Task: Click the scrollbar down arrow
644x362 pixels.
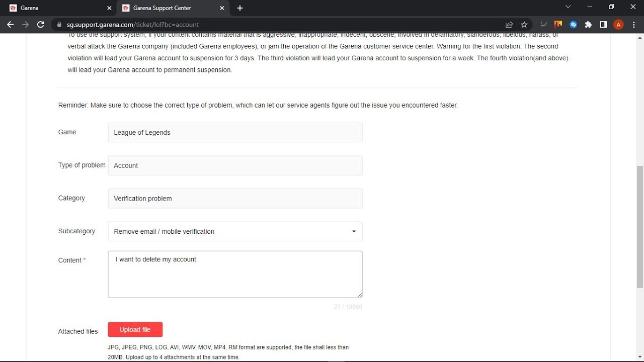Action: point(640,357)
